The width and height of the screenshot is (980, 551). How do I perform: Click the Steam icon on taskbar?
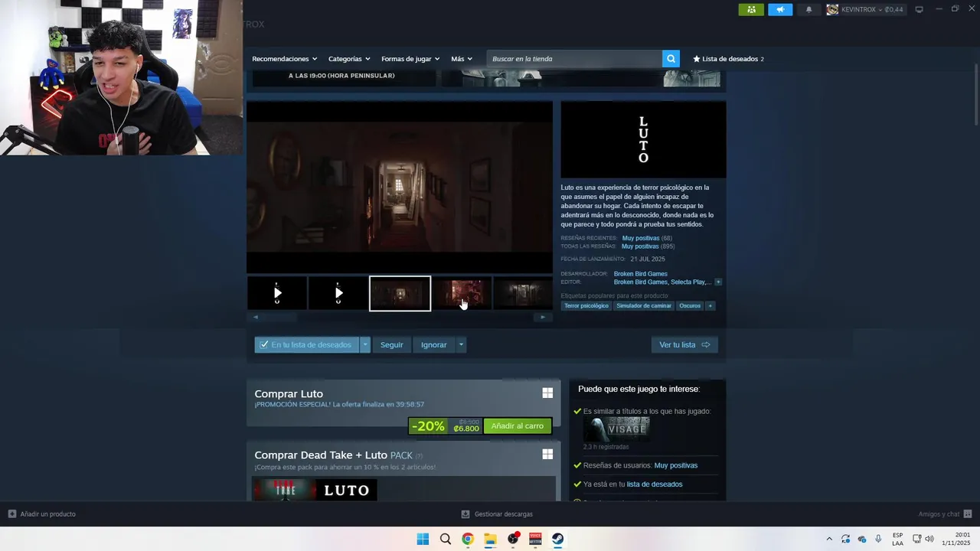(x=558, y=539)
